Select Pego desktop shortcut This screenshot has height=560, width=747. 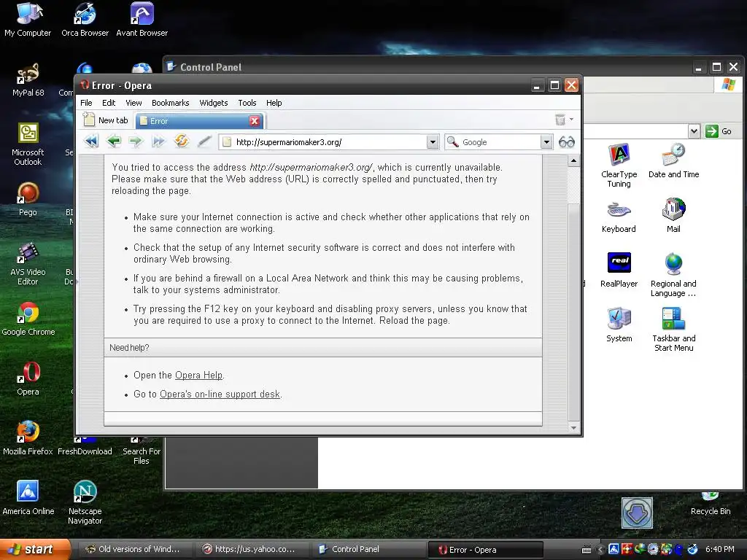28,200
